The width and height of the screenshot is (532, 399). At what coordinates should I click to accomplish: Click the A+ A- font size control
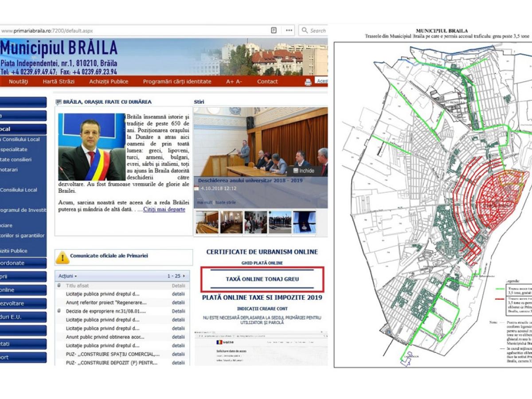pyautogui.click(x=234, y=82)
